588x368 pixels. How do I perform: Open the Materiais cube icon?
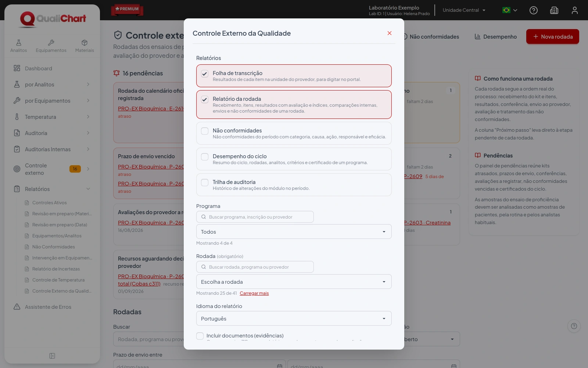[85, 43]
